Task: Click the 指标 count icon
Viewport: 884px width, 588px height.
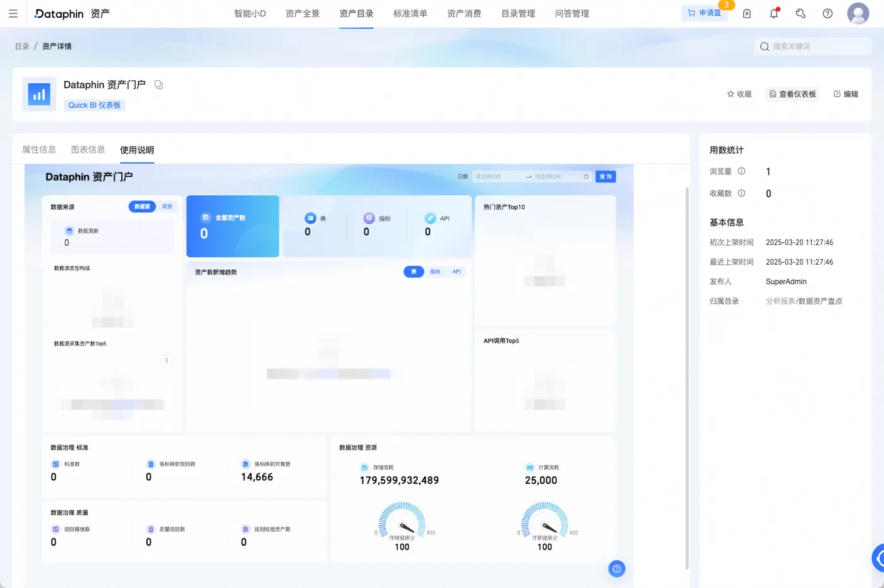Action: [369, 219]
